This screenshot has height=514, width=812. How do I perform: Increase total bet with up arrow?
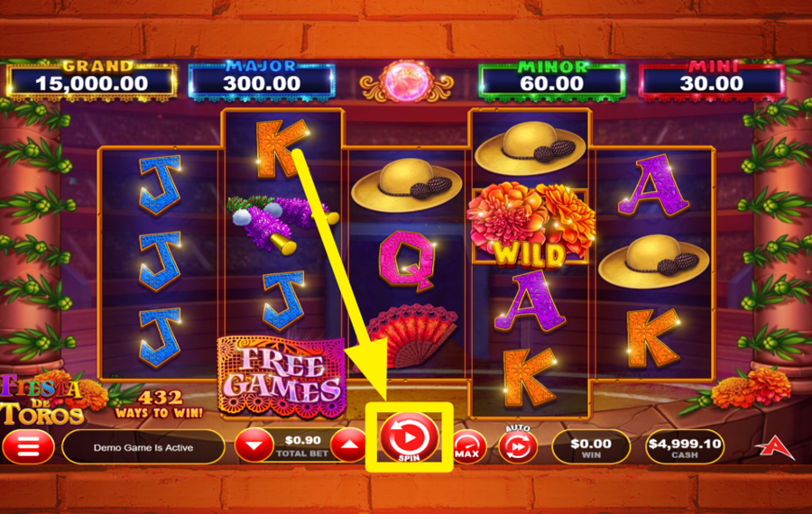tap(349, 445)
